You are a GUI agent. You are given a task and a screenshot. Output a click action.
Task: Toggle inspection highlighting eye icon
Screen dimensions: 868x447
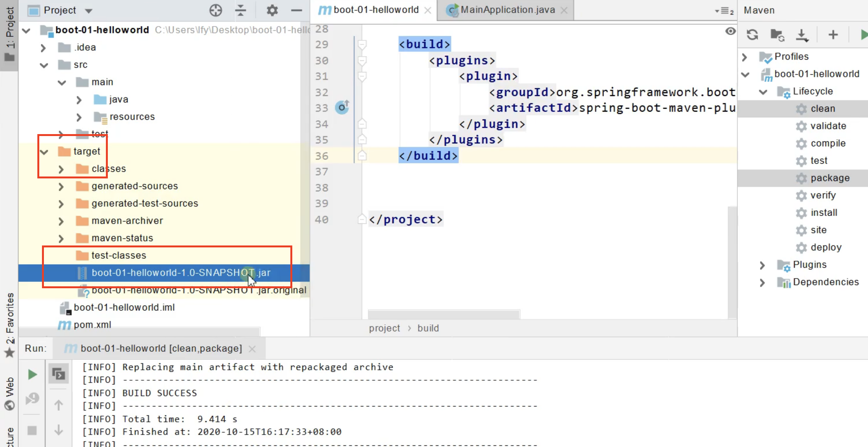(x=731, y=31)
